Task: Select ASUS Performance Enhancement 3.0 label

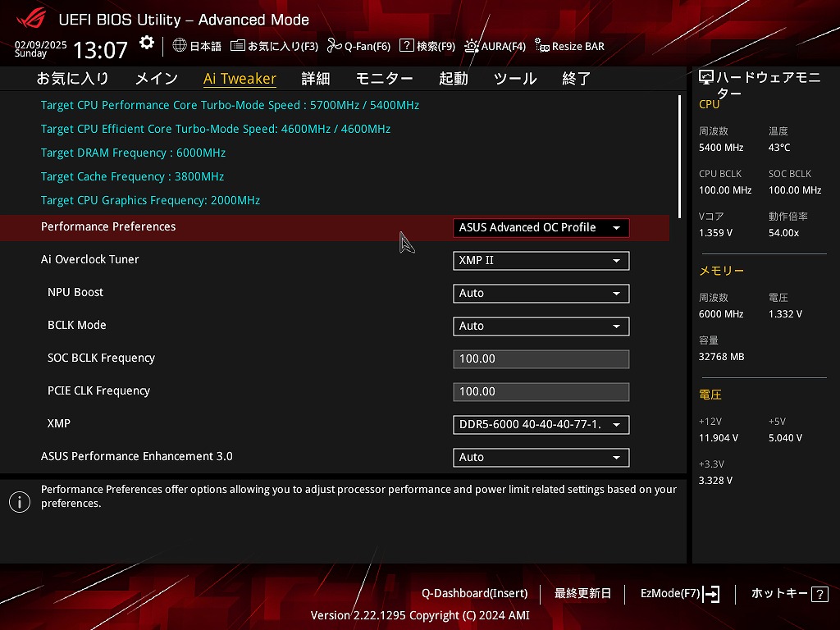Action: click(137, 456)
